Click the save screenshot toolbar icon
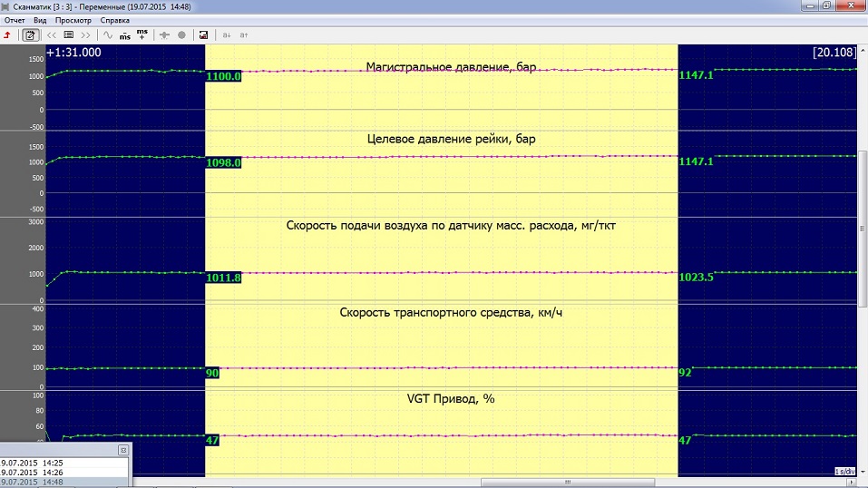Image resolution: width=868 pixels, height=488 pixels. [204, 34]
